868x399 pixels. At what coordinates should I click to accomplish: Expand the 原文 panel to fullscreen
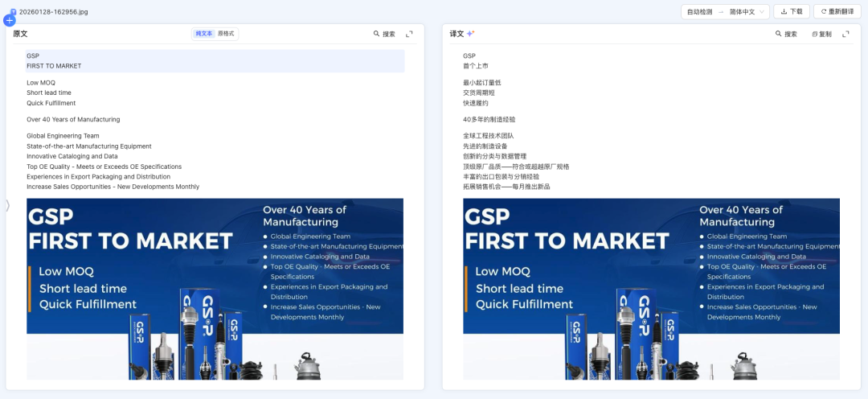(409, 34)
